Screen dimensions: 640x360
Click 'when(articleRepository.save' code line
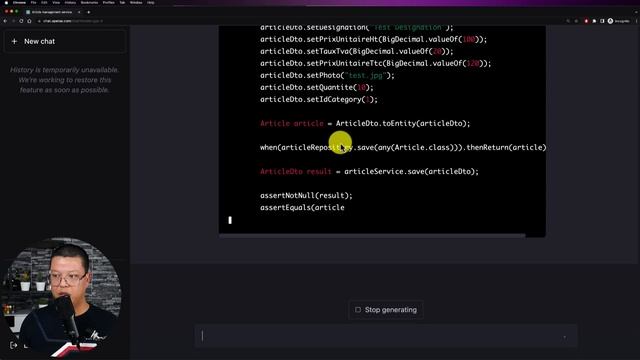(403, 147)
